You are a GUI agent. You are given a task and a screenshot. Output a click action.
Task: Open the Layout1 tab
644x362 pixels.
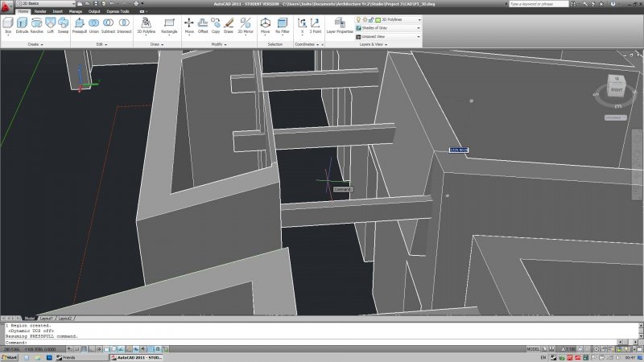(47, 319)
